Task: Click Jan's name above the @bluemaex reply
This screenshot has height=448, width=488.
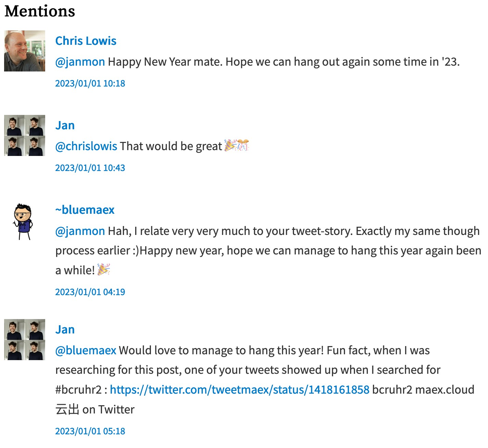Action: point(65,330)
